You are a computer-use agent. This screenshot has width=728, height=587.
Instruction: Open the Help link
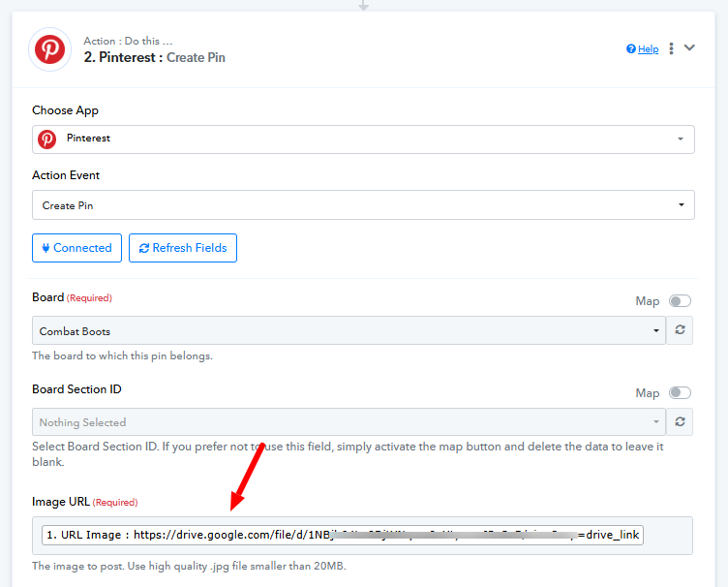(x=648, y=49)
